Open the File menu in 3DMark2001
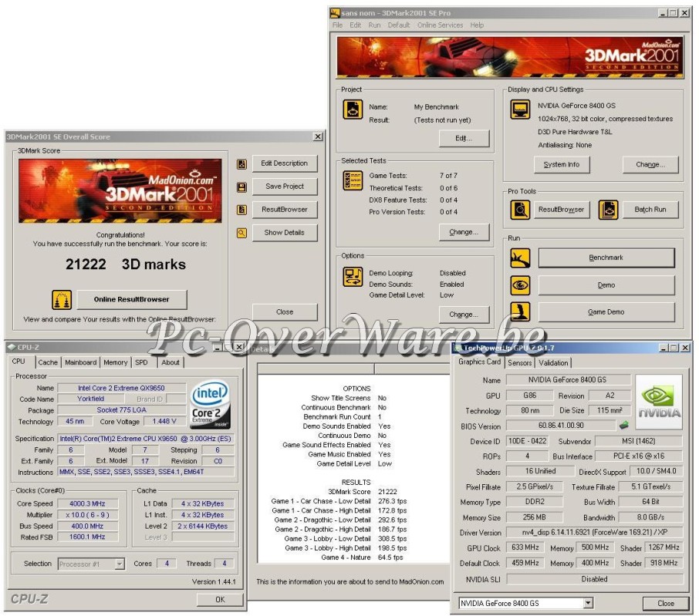The image size is (699, 616). 337,25
